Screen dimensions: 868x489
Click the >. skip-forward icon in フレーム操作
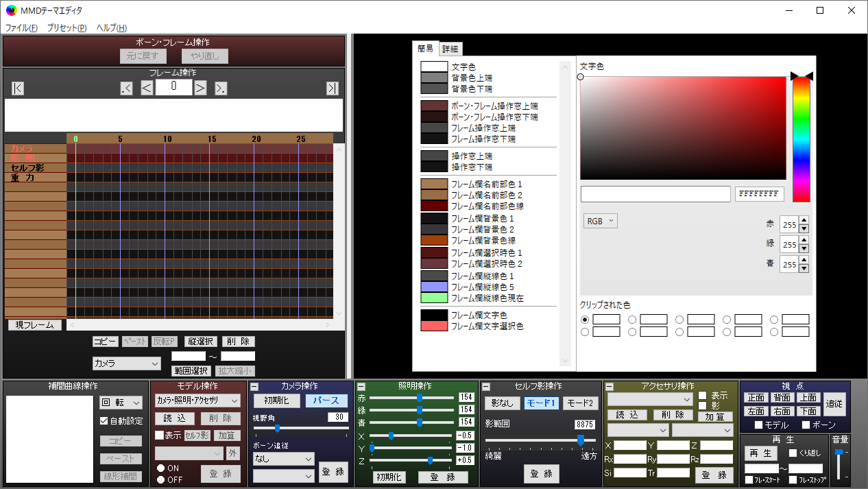click(219, 87)
